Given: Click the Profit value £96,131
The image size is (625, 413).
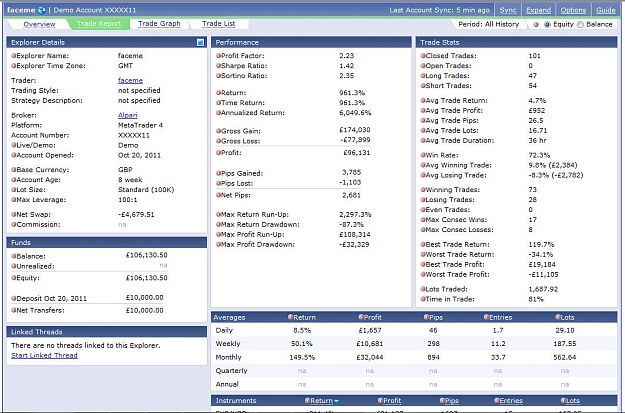Looking at the screenshot, I should click(356, 153).
